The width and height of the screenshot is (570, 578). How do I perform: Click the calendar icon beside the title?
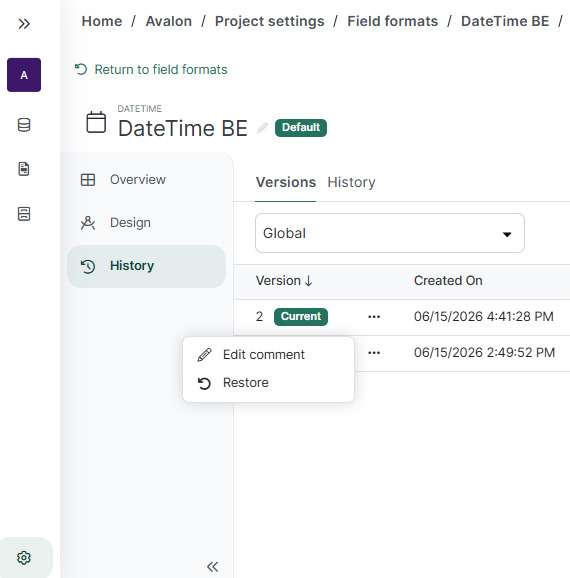tap(96, 122)
